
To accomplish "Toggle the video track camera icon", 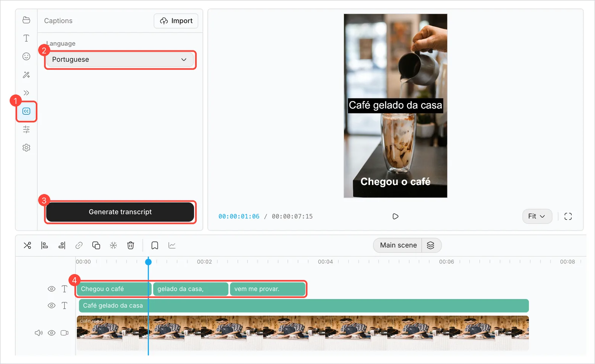I will [65, 333].
